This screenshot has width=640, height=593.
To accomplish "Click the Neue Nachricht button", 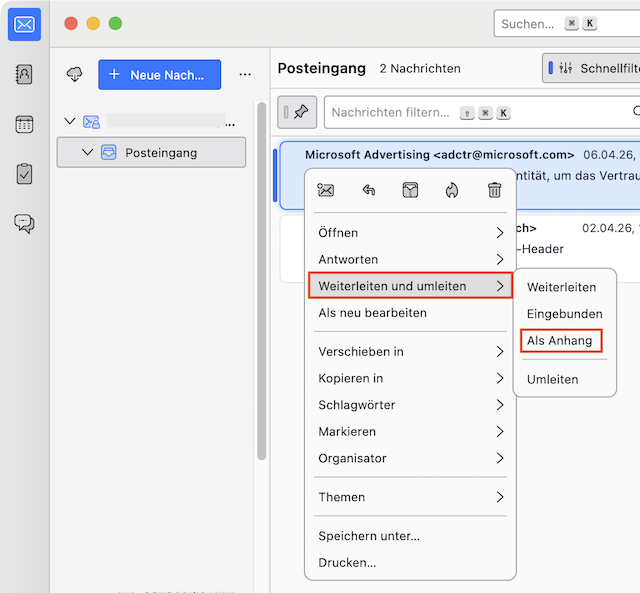I will pos(160,75).
